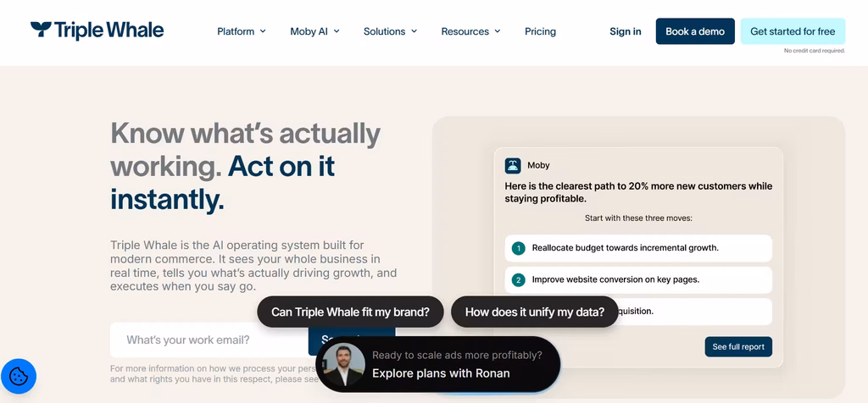Click the work email input field
The width and height of the screenshot is (868, 403).
click(209, 340)
